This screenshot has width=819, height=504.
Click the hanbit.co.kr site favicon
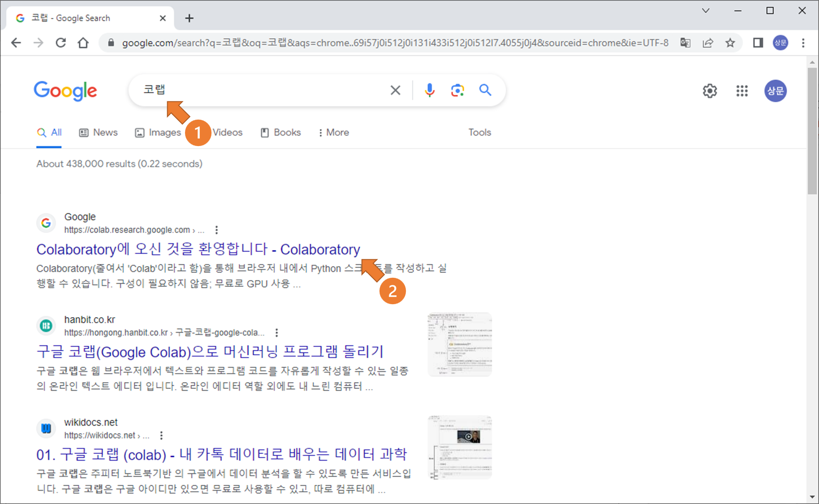46,325
